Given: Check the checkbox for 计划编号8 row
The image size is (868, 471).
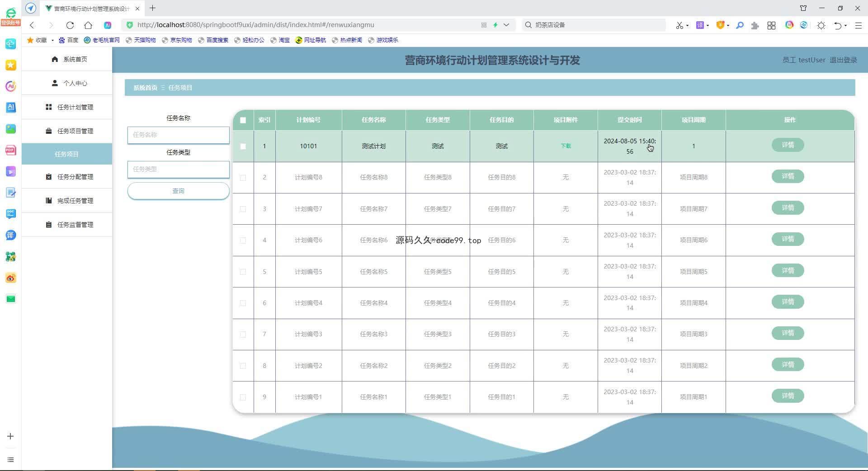Looking at the screenshot, I should point(243,178).
